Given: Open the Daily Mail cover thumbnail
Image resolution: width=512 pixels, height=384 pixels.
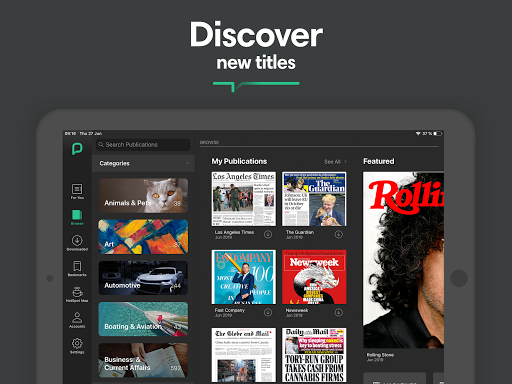Looking at the screenshot, I should click(314, 355).
